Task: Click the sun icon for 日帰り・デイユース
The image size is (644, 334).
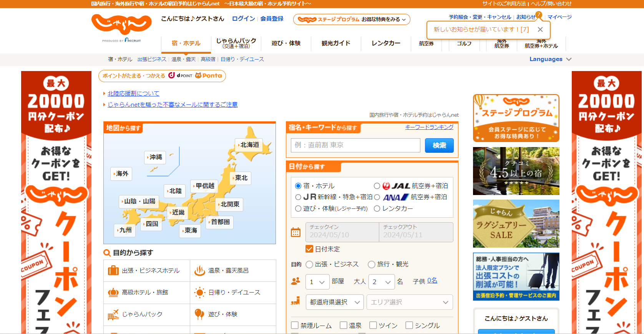Action: pos(199,293)
